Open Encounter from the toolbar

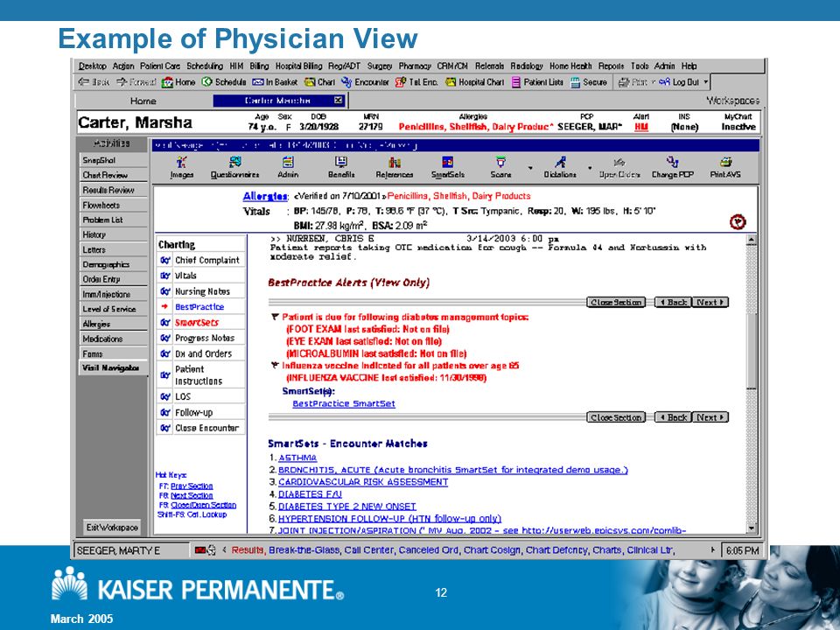[366, 82]
